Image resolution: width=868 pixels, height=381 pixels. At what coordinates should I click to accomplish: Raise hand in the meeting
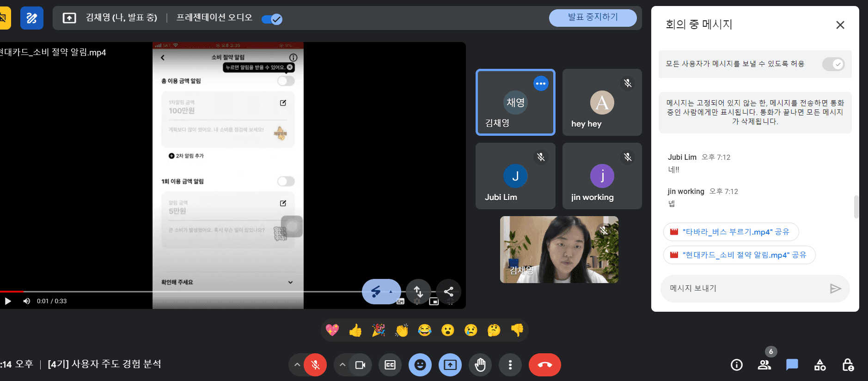(x=480, y=365)
